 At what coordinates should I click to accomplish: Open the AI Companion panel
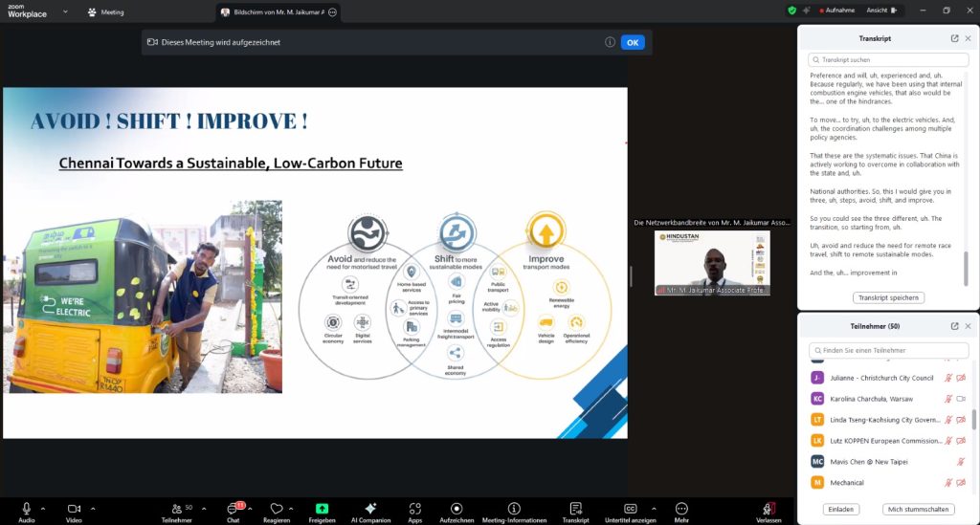tap(370, 509)
